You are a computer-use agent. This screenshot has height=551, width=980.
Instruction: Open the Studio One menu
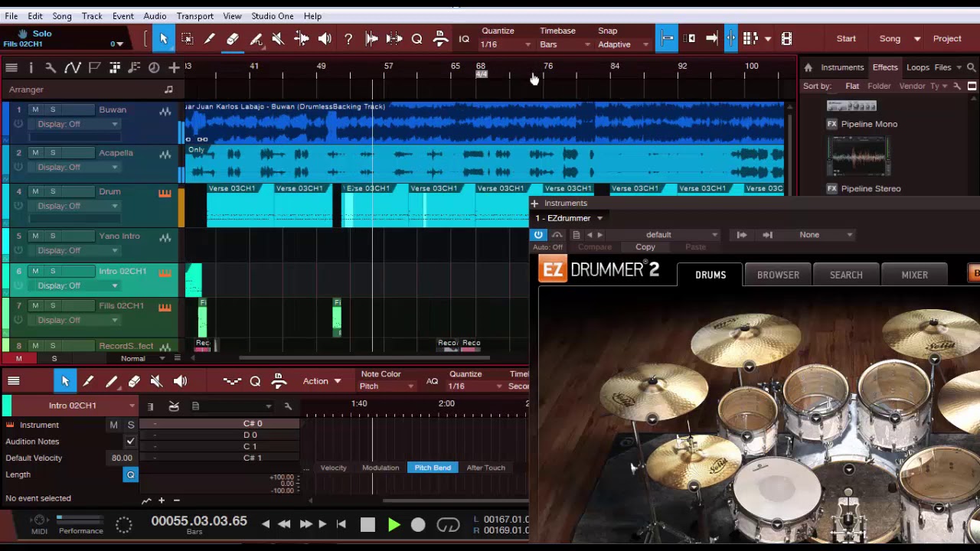[273, 16]
